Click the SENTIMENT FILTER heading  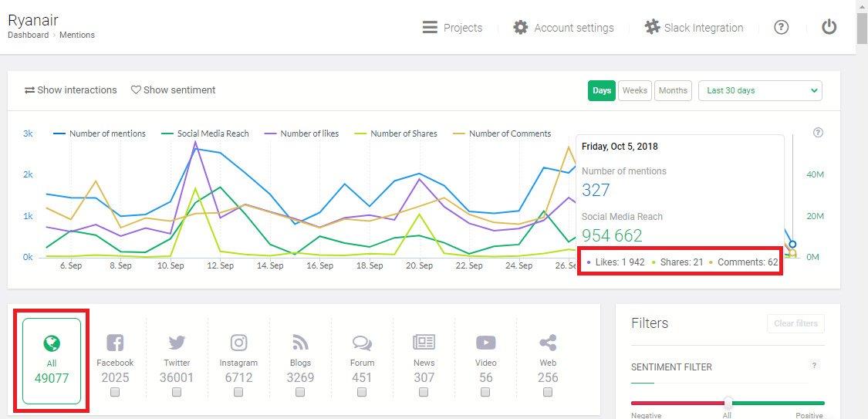(671, 367)
